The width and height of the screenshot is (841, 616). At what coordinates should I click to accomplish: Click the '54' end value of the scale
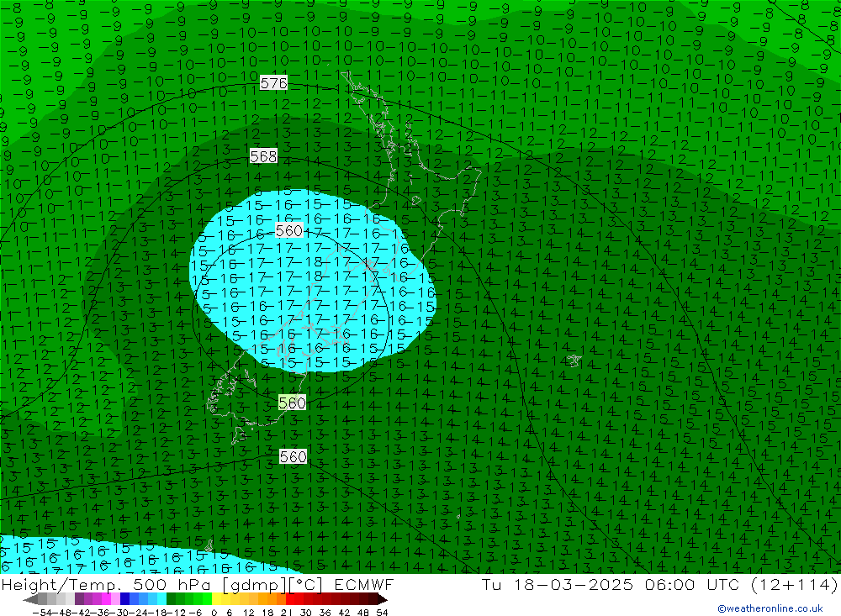pos(382,613)
